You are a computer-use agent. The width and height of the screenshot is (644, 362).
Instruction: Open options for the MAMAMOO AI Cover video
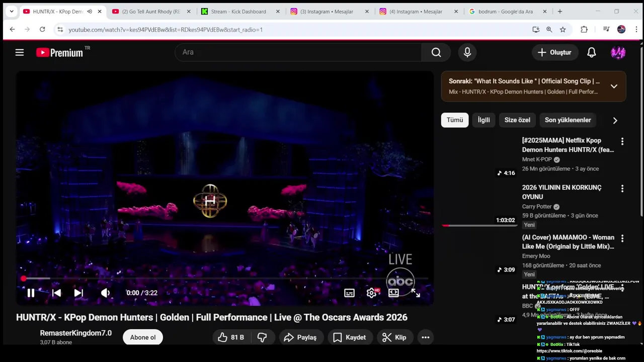tap(622, 238)
